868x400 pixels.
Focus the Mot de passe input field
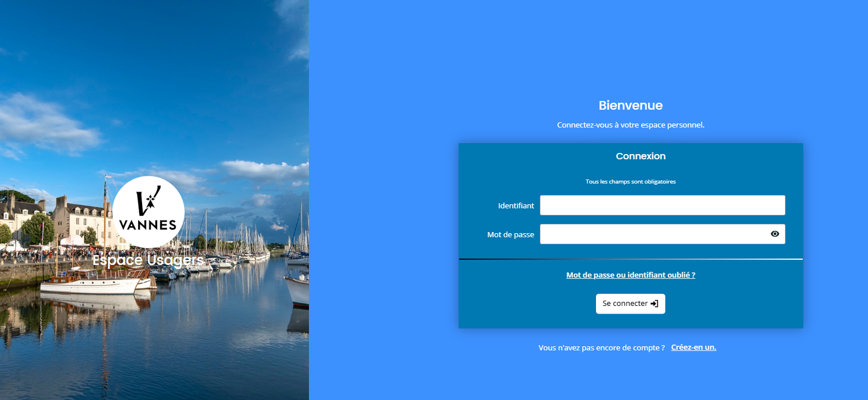tap(653, 234)
